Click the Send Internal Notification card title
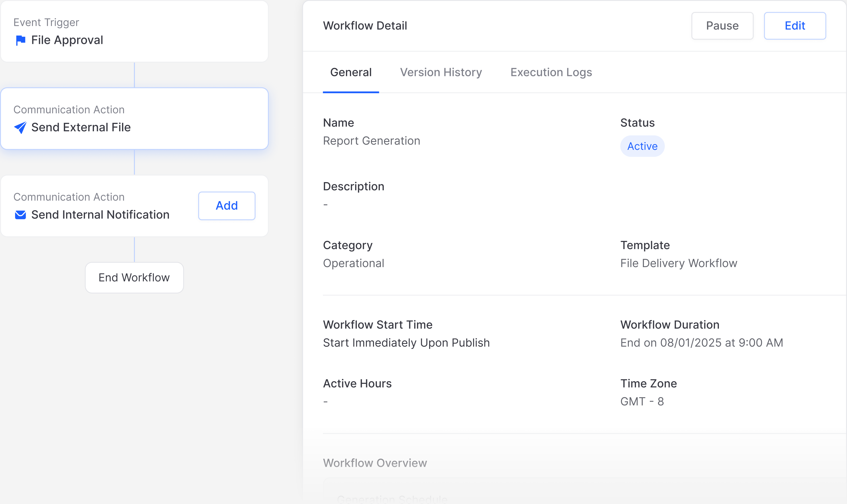Screen dimensions: 847x504 (x=100, y=215)
